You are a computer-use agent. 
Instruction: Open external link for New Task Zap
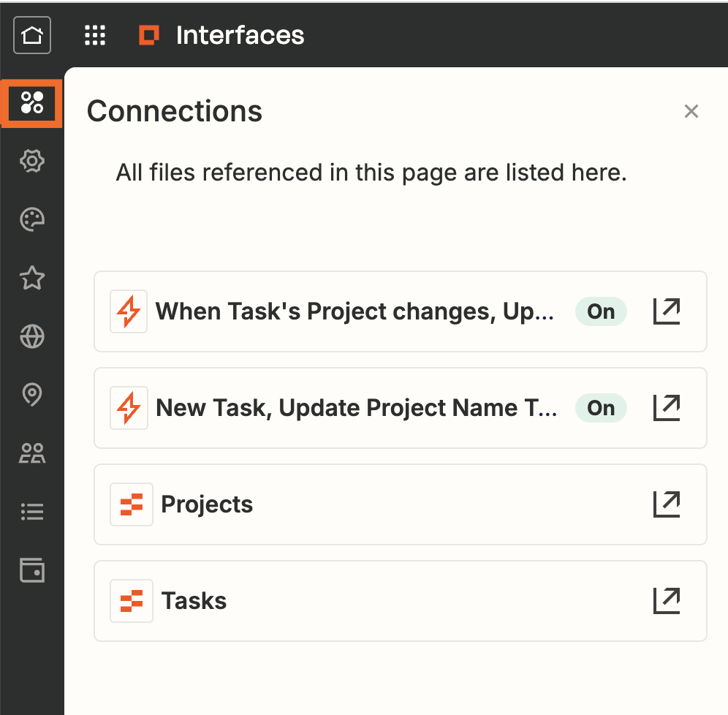pyautogui.click(x=666, y=408)
